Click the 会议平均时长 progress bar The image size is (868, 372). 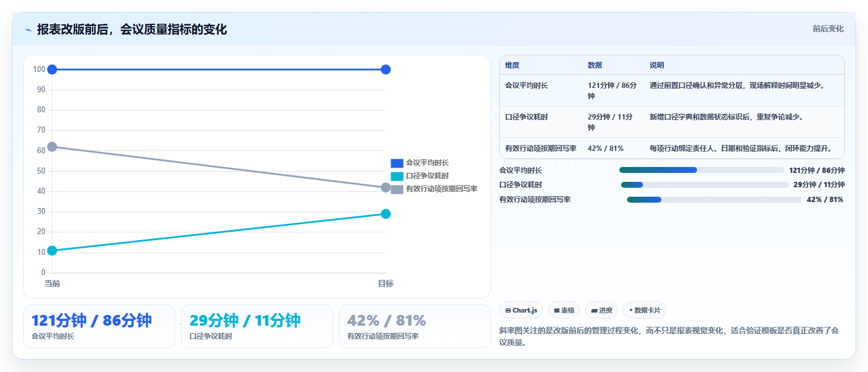coord(702,170)
